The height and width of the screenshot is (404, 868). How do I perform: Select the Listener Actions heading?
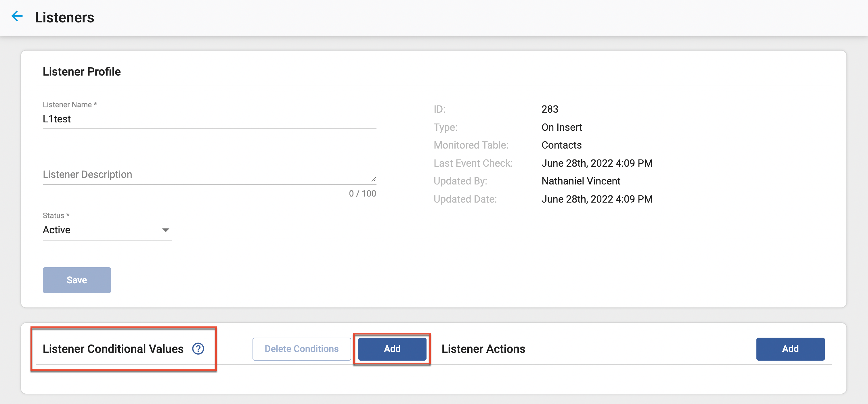click(x=483, y=349)
